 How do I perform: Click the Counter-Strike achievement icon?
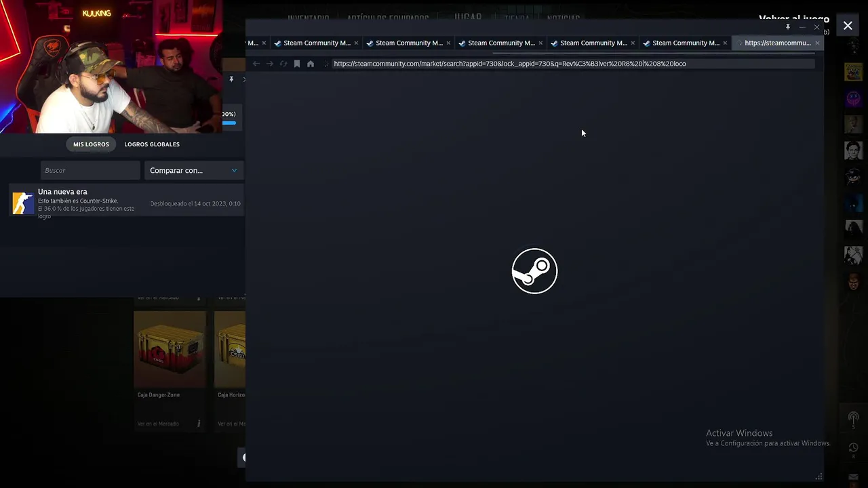point(23,203)
